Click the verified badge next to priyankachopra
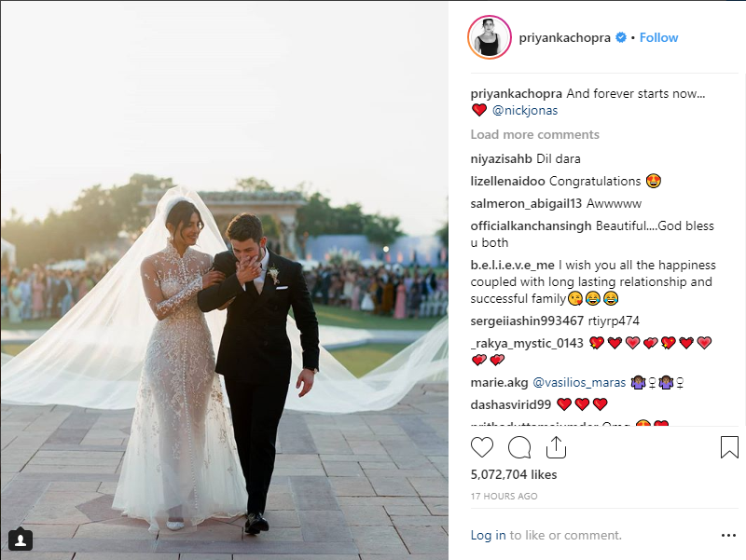746x560 pixels. (x=621, y=37)
